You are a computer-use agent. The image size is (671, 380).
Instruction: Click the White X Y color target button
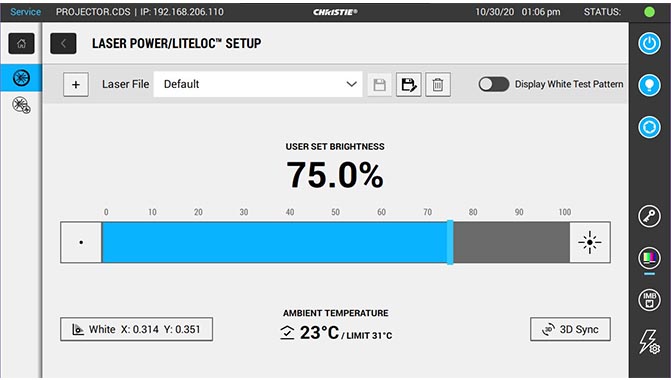click(137, 329)
